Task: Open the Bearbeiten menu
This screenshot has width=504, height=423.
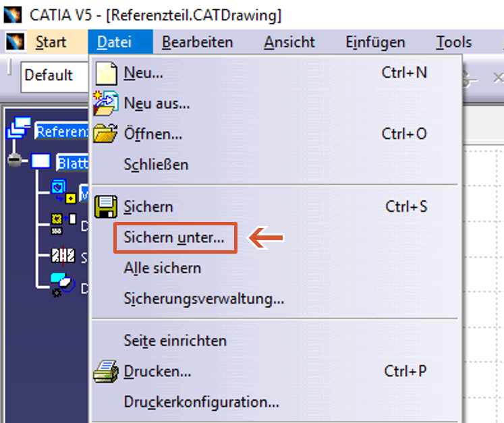Action: [x=197, y=43]
